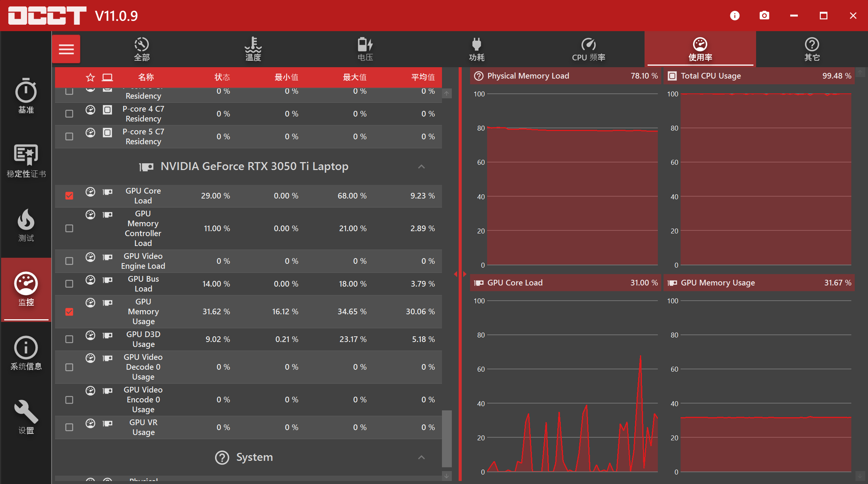Check the P-core 5 C7 Residency checkbox

(x=69, y=136)
